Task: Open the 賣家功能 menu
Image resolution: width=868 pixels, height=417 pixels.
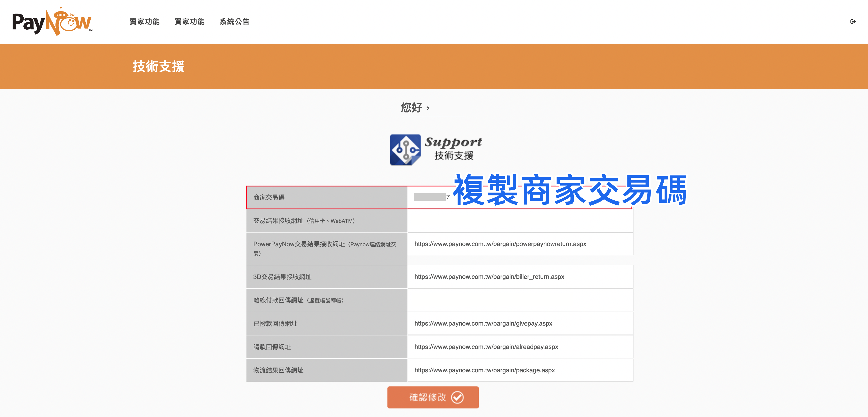Action: coord(145,22)
